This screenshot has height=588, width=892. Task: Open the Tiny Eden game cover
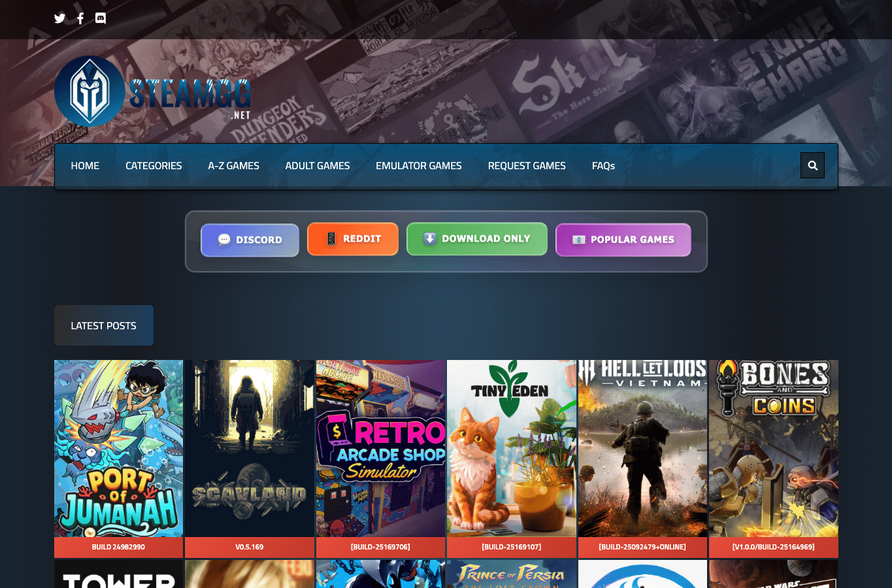point(512,448)
